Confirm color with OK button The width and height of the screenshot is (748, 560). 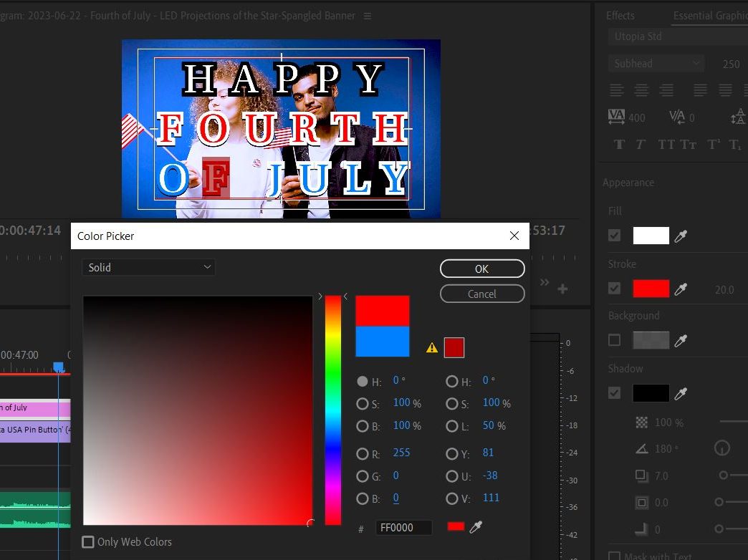point(481,269)
